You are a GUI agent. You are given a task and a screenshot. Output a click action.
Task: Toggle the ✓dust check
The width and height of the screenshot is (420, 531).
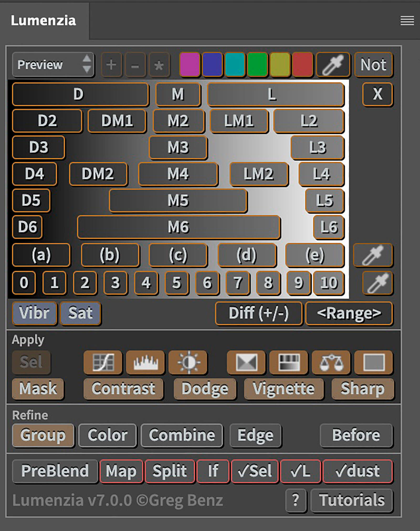pos(357,471)
